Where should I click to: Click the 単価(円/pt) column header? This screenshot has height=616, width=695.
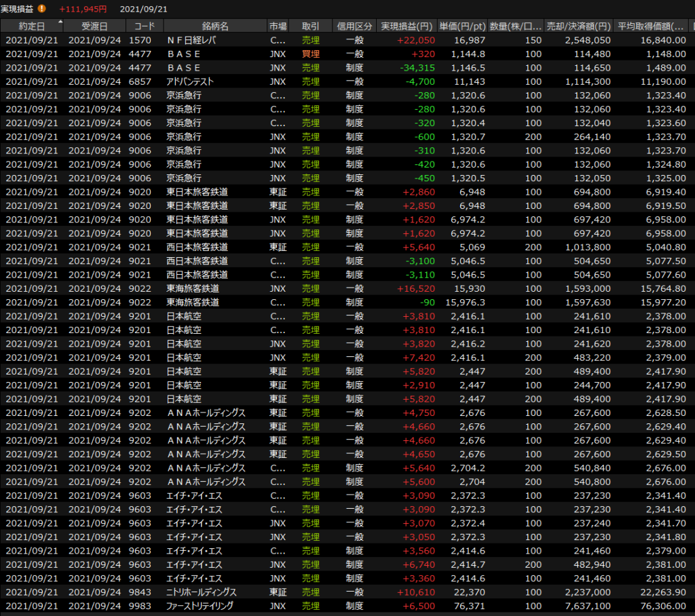click(462, 26)
